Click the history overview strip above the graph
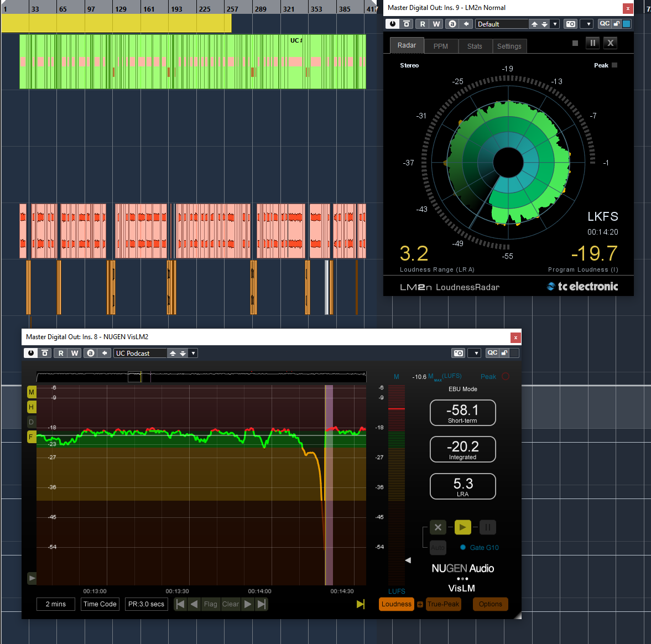 pos(201,377)
